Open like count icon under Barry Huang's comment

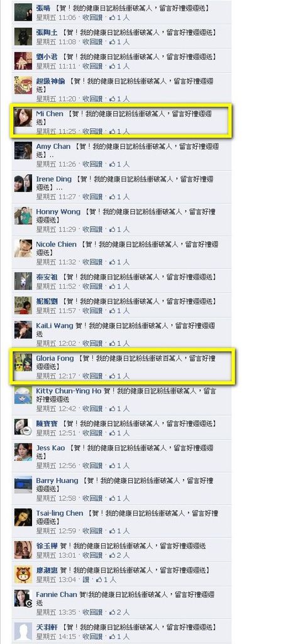(x=113, y=498)
